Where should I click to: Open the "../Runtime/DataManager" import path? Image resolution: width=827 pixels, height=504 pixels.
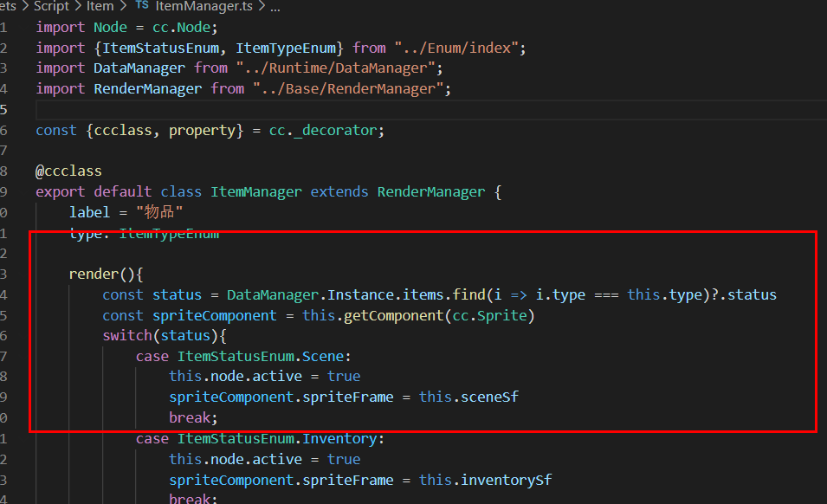(x=336, y=68)
